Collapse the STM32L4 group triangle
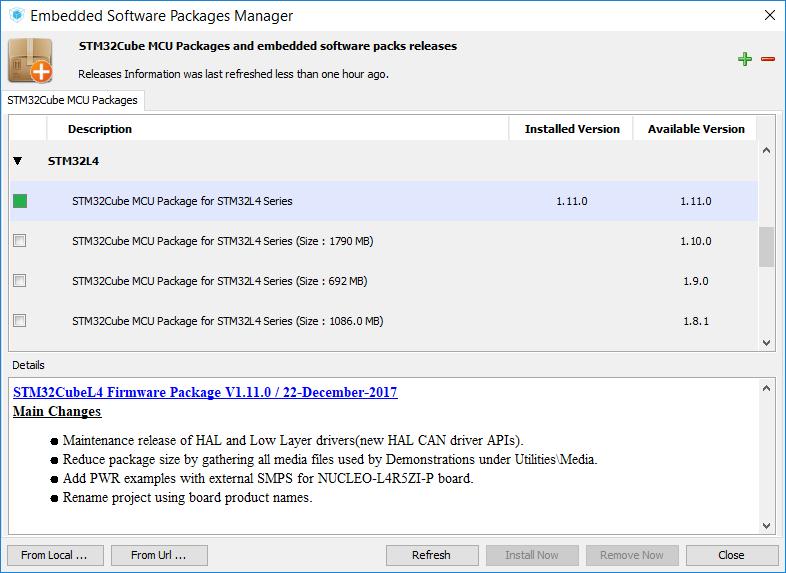 [x=18, y=161]
